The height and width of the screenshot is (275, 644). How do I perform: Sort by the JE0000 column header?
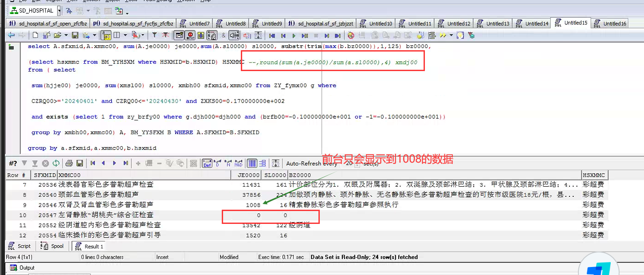pos(246,175)
